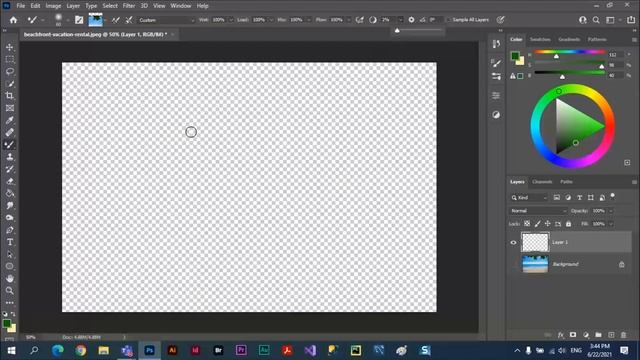Toggle lock transparent pixels
This screenshot has width=640, height=360.
click(x=527, y=224)
